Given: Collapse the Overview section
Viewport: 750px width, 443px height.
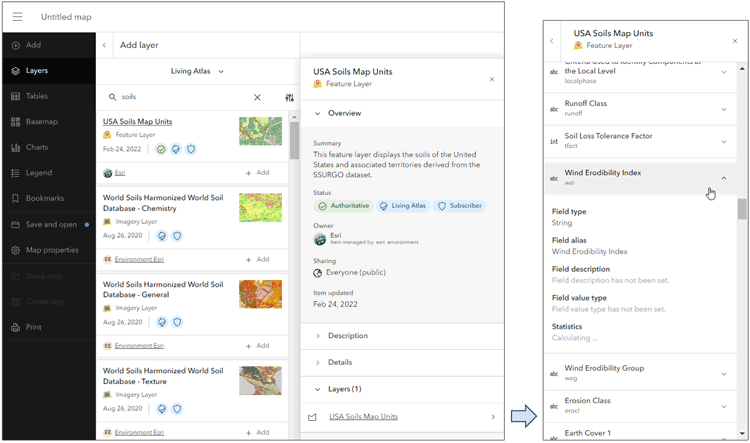Looking at the screenshot, I should coord(318,113).
